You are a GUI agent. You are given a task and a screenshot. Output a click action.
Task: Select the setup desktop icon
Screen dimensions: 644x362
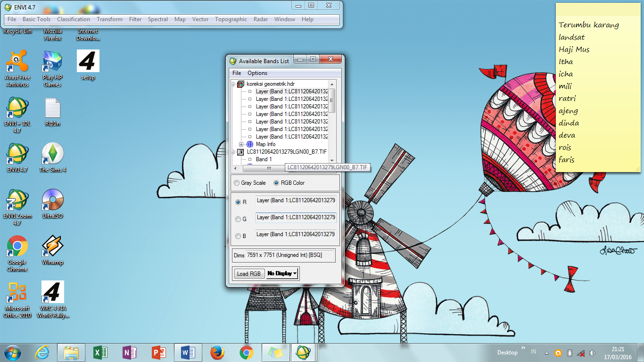click(x=88, y=66)
